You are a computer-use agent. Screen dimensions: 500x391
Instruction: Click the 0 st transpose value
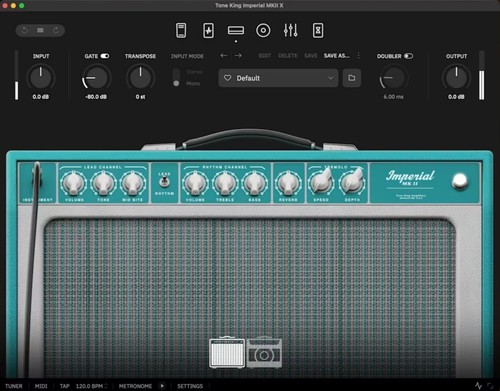point(140,97)
